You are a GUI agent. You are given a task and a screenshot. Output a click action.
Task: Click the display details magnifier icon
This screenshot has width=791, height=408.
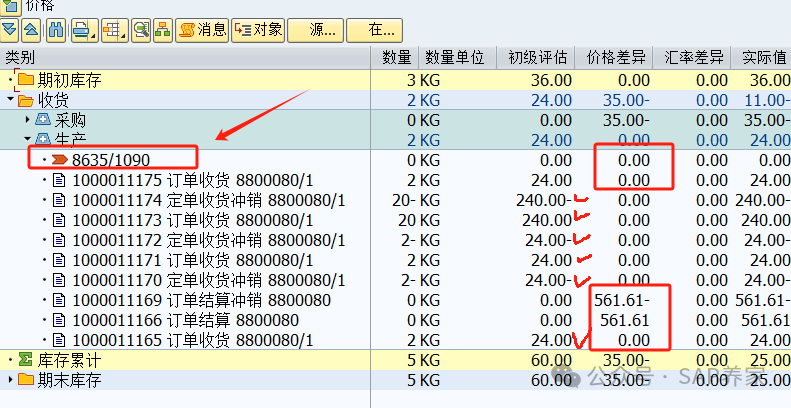click(x=141, y=30)
